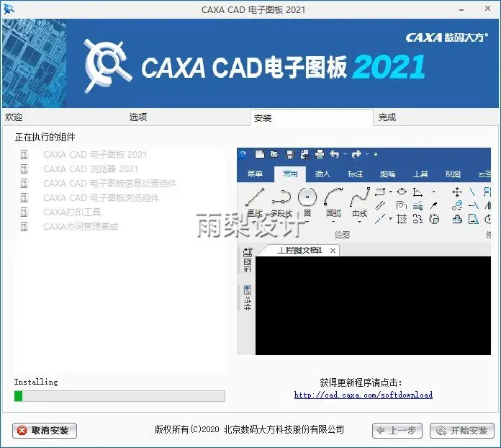Click the Undo arrow in preview toolbar
Image resolution: width=501 pixels, height=448 pixels.
point(335,154)
